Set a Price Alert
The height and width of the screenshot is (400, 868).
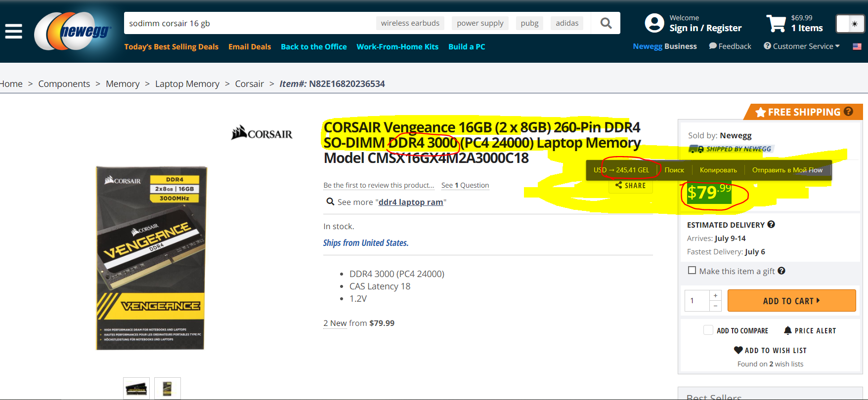(x=810, y=330)
